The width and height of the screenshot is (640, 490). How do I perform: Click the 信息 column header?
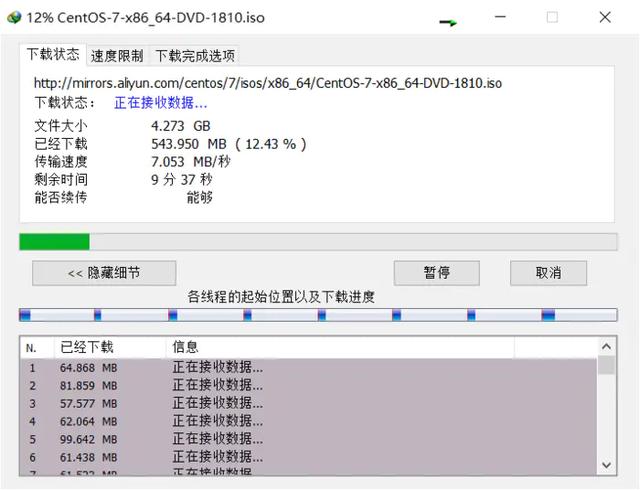340,347
